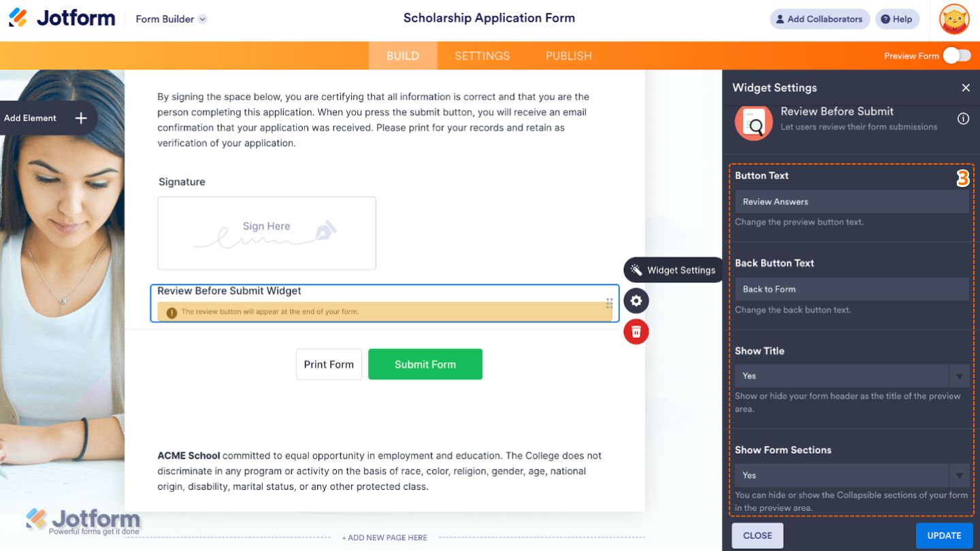980x551 pixels.
Task: Close the Widget Settings panel with X
Action: (965, 88)
